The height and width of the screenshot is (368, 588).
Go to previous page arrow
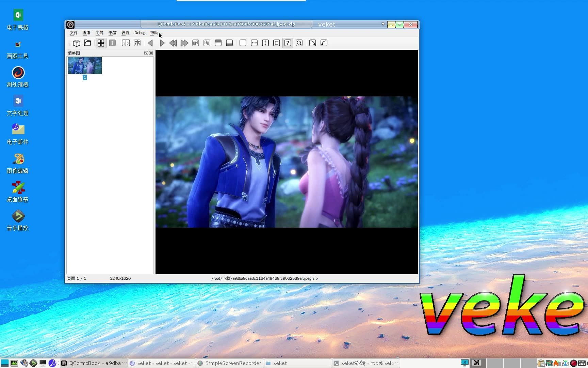pos(150,43)
